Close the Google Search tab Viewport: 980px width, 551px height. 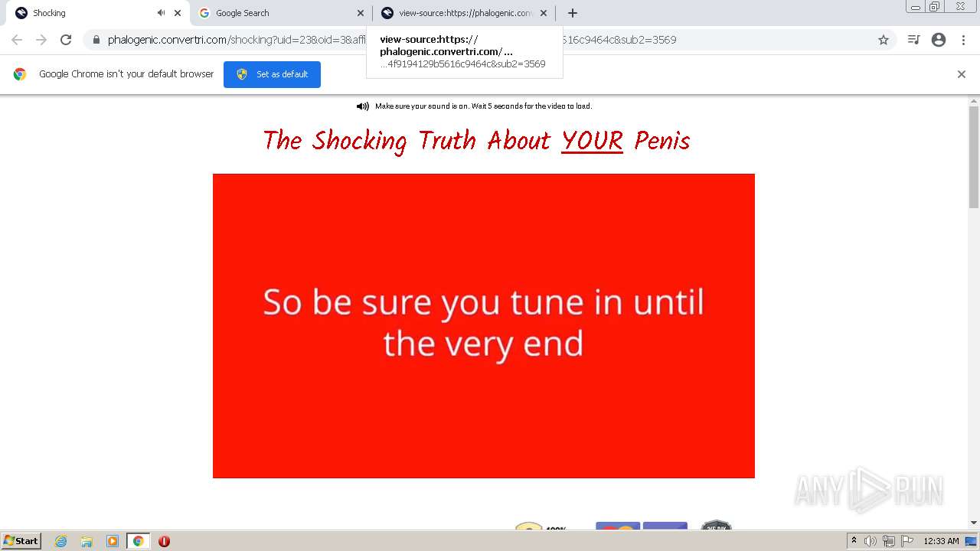point(361,13)
